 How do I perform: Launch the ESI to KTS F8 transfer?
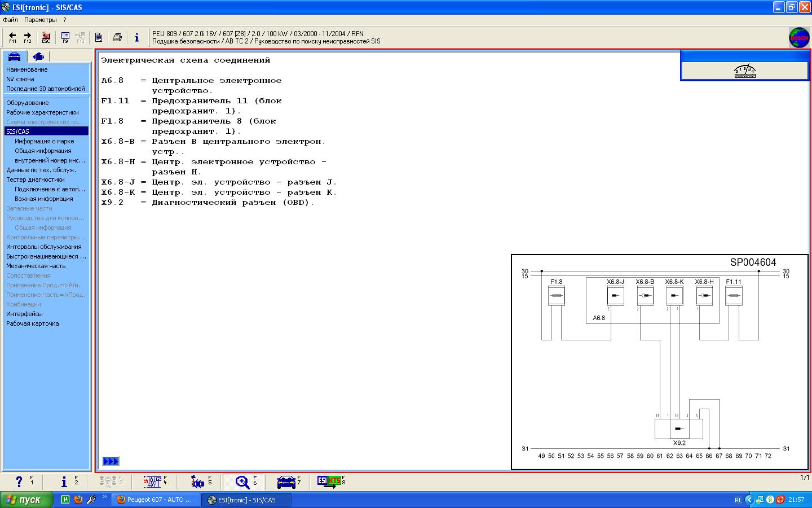click(x=330, y=481)
